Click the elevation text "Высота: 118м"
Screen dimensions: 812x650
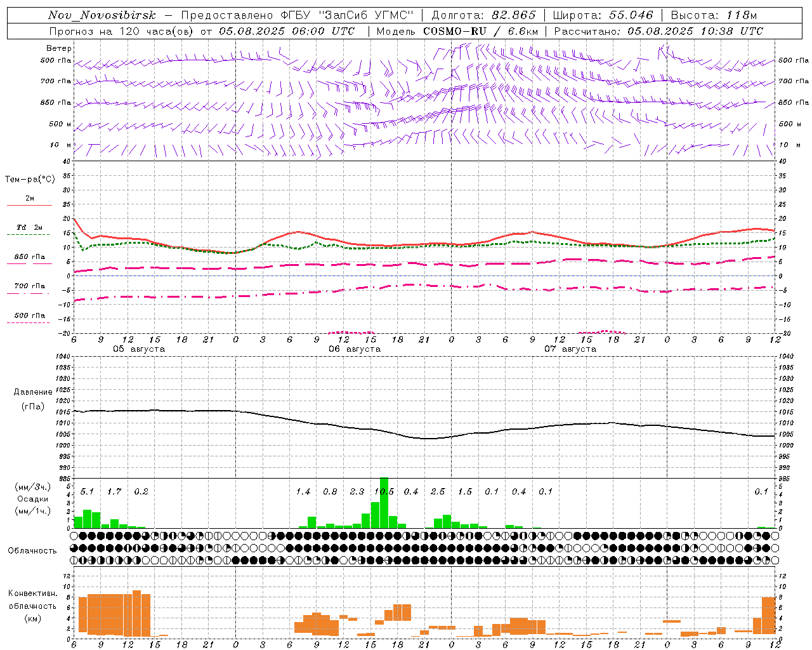tap(714, 15)
